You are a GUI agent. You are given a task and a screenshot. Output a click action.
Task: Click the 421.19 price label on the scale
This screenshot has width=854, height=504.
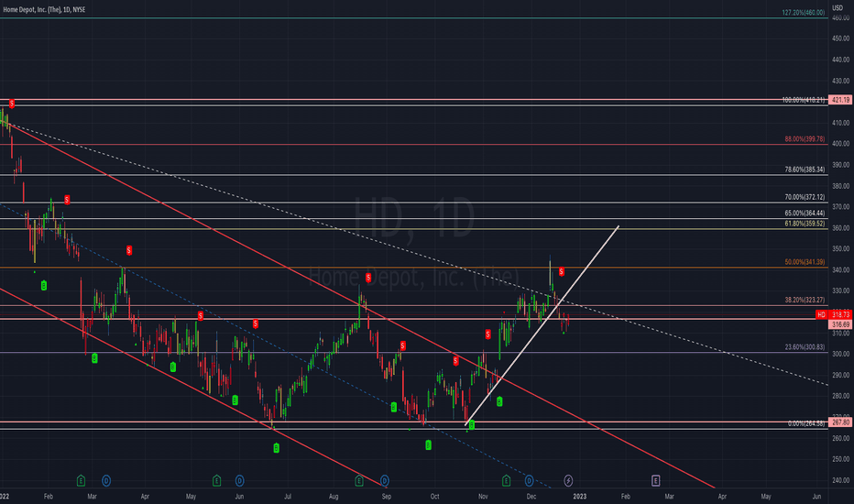(840, 100)
